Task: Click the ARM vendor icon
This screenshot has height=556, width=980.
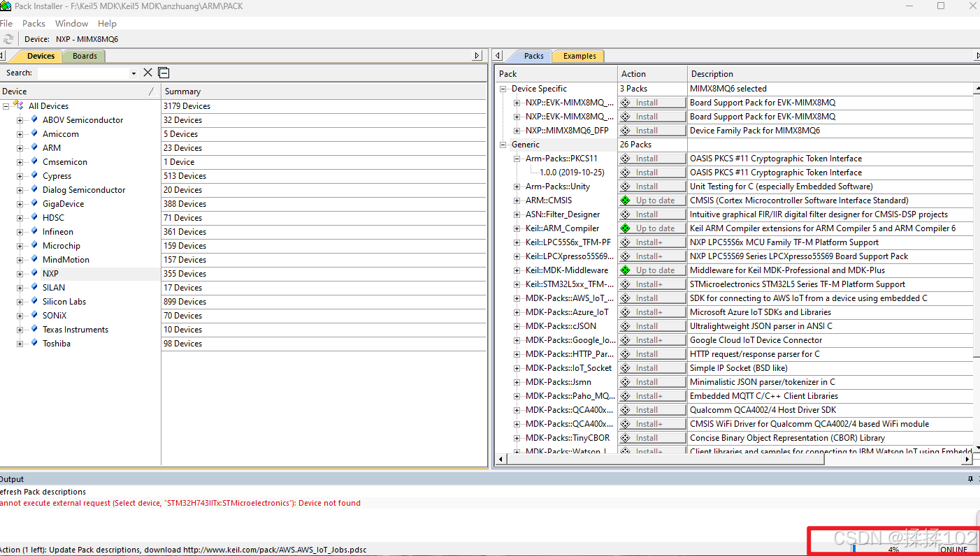Action: [34, 147]
